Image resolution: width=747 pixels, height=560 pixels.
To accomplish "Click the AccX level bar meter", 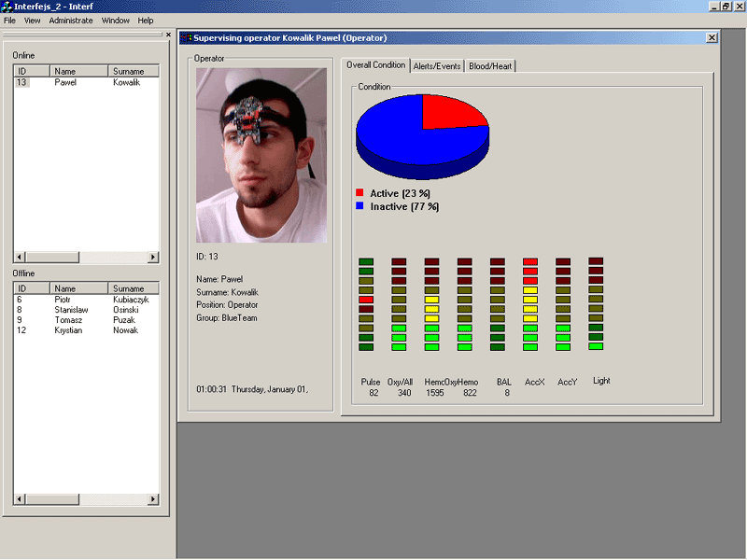I will (530, 304).
